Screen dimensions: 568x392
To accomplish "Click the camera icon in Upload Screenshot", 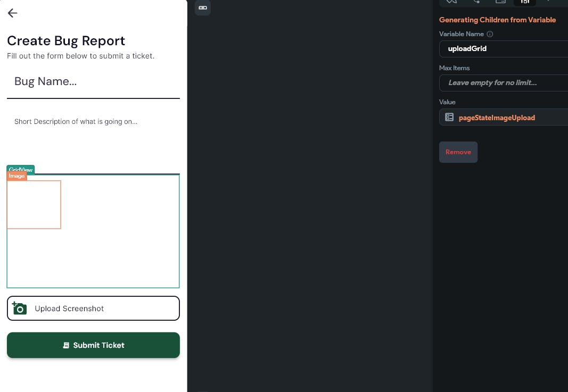I will (x=19, y=308).
